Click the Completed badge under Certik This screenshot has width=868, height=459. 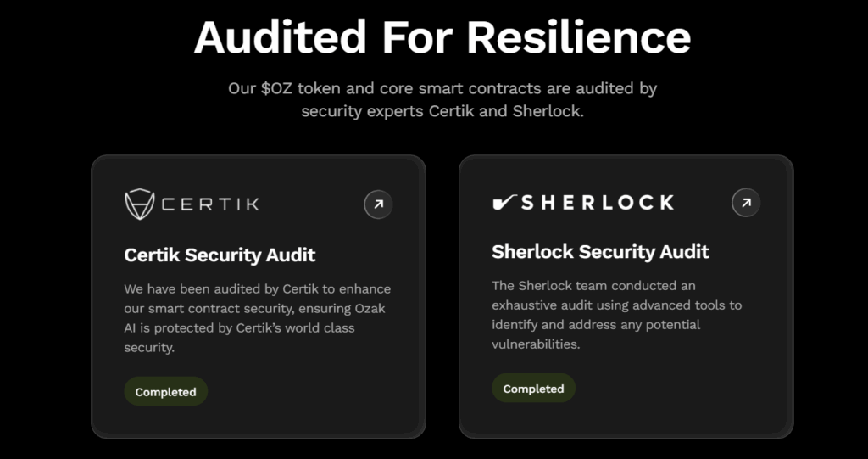coord(165,392)
